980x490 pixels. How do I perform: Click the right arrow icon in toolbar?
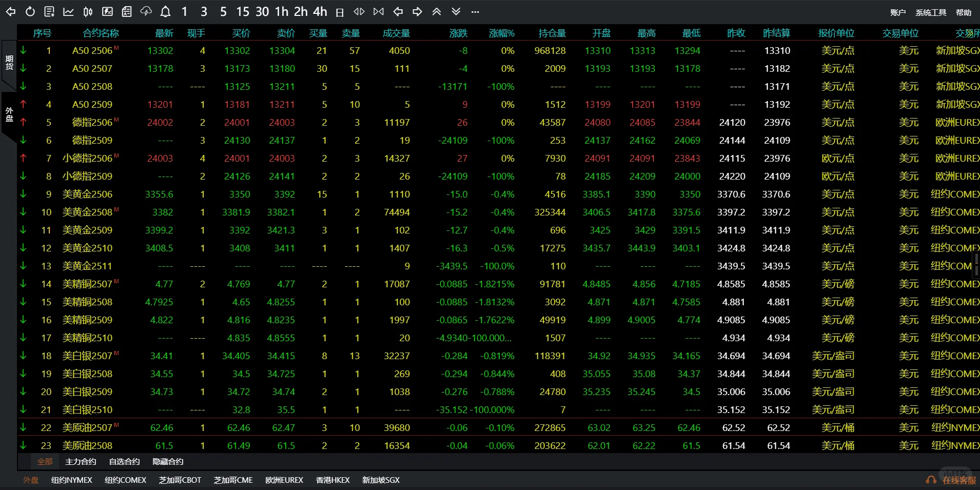coord(417,11)
